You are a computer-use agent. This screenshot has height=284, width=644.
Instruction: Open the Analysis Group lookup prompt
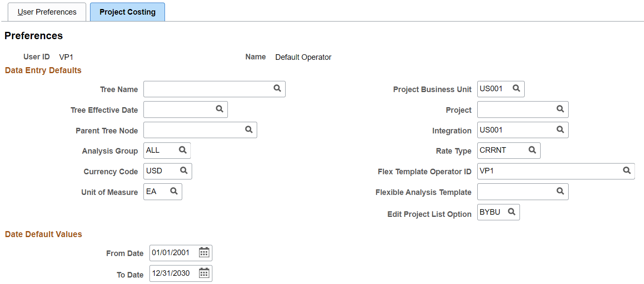click(183, 150)
